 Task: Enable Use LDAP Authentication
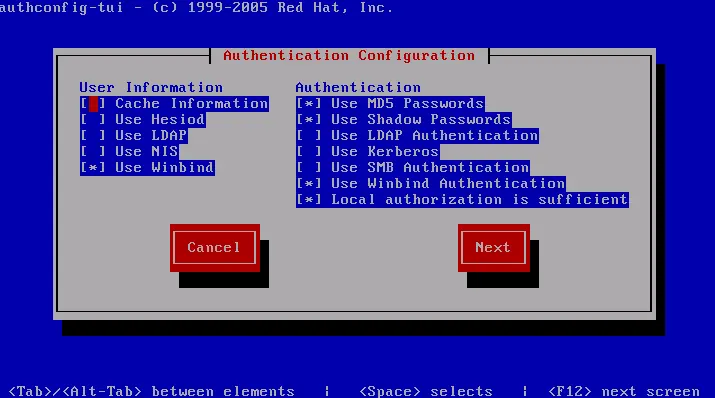(x=417, y=135)
